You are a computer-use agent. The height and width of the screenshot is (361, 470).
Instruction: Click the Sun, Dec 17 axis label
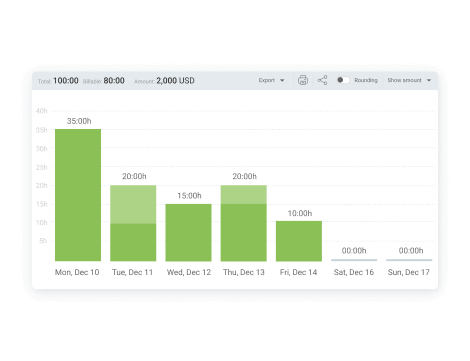click(x=409, y=272)
